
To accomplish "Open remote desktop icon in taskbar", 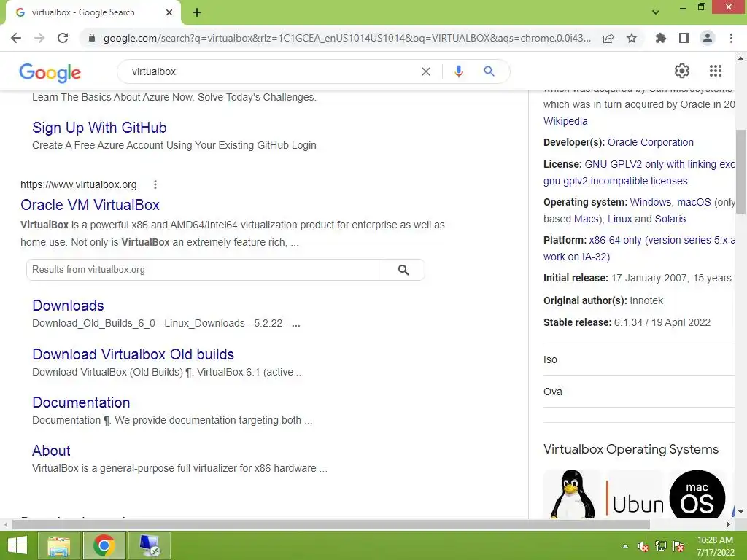I will click(149, 545).
